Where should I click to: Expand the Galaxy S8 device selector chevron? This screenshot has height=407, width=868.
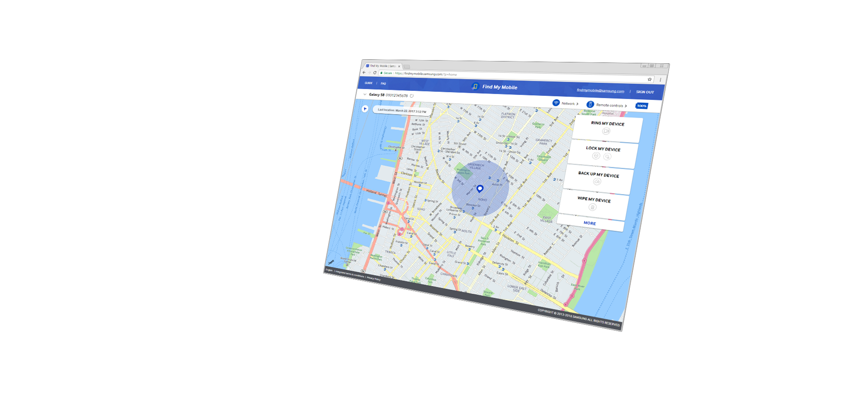(x=365, y=95)
